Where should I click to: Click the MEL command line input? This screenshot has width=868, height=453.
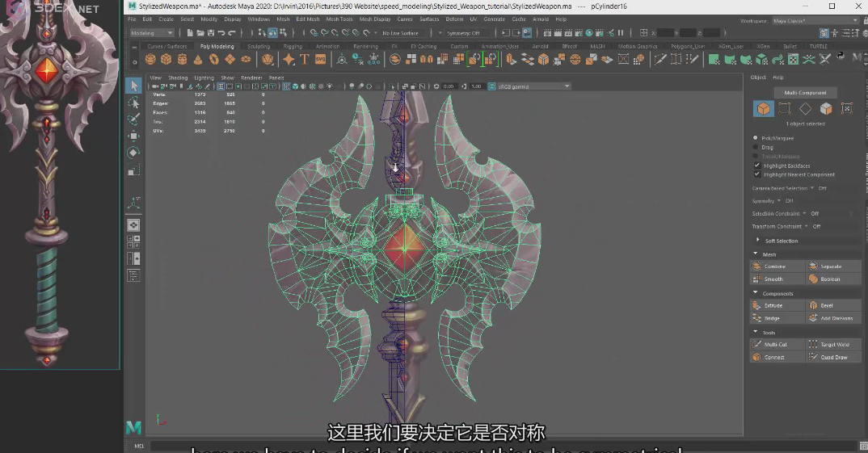(503, 446)
